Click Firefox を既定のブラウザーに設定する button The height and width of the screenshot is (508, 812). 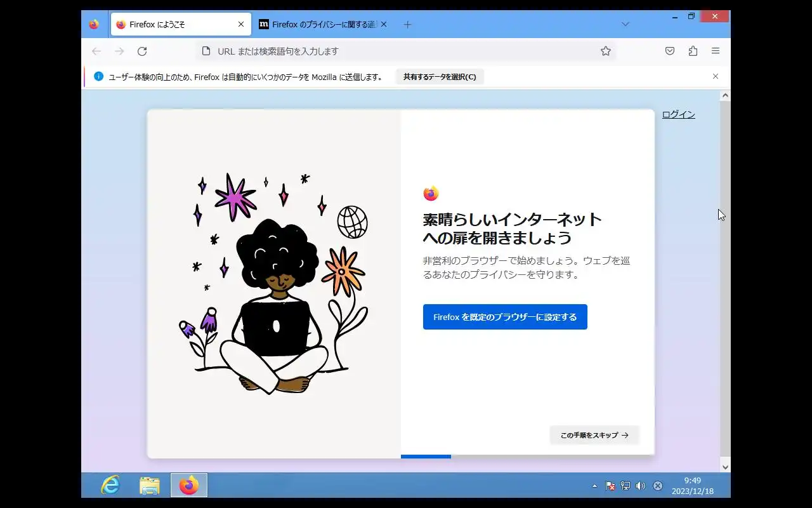(505, 317)
